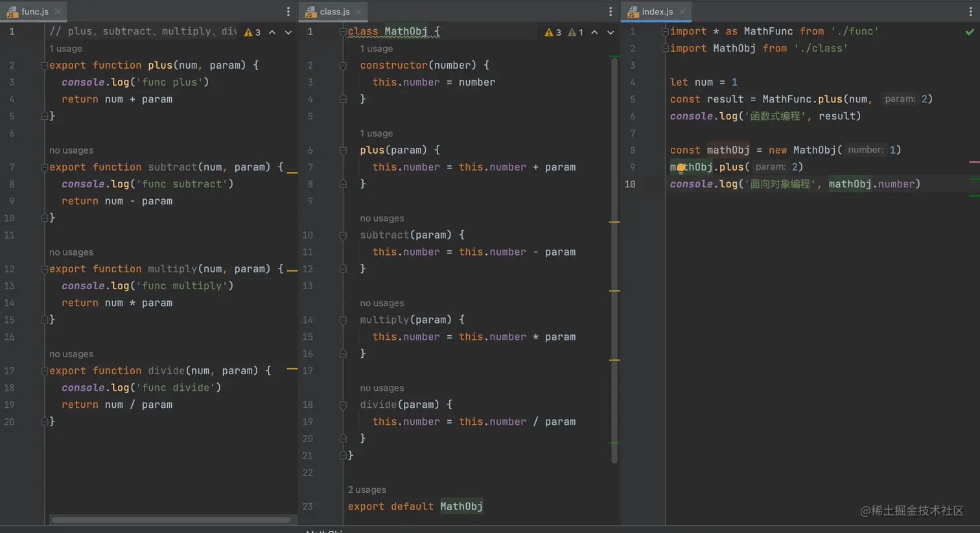Click '1 usage' hint above constructor
980x533 pixels.
377,49
